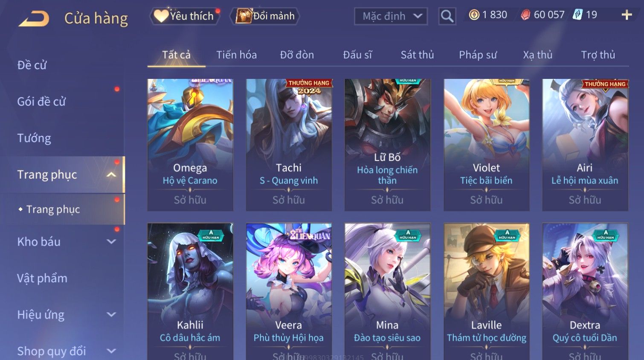Tap the gold coin balance 1 830

point(488,15)
